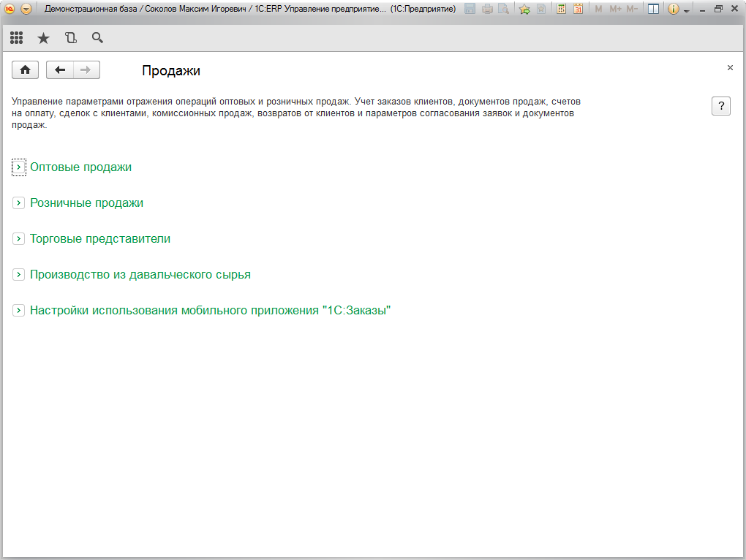Close the Продажи form with the X
Viewport: 746px width, 560px height.
coord(730,67)
